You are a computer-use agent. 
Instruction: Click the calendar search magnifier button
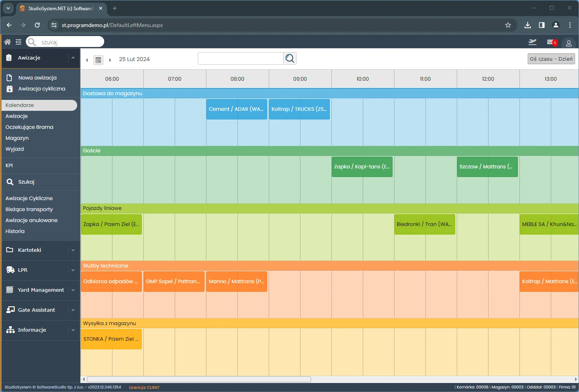pyautogui.click(x=290, y=58)
